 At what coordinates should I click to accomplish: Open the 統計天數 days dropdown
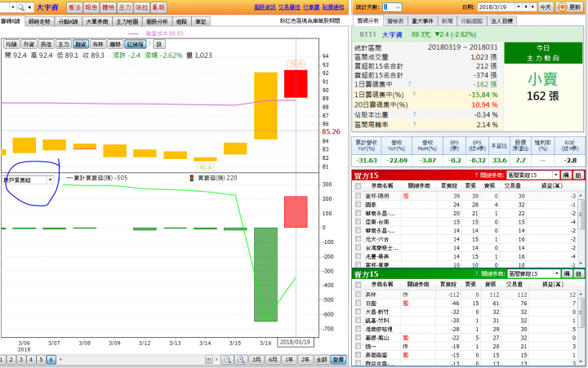(398, 7)
